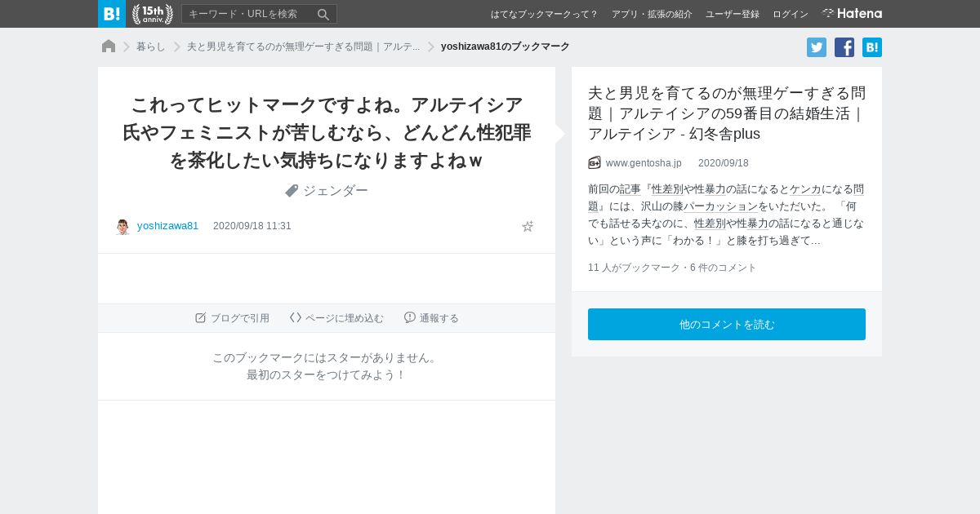Open keyword link 性差別 in summary first line
The width and height of the screenshot is (980, 514).
pos(667,189)
